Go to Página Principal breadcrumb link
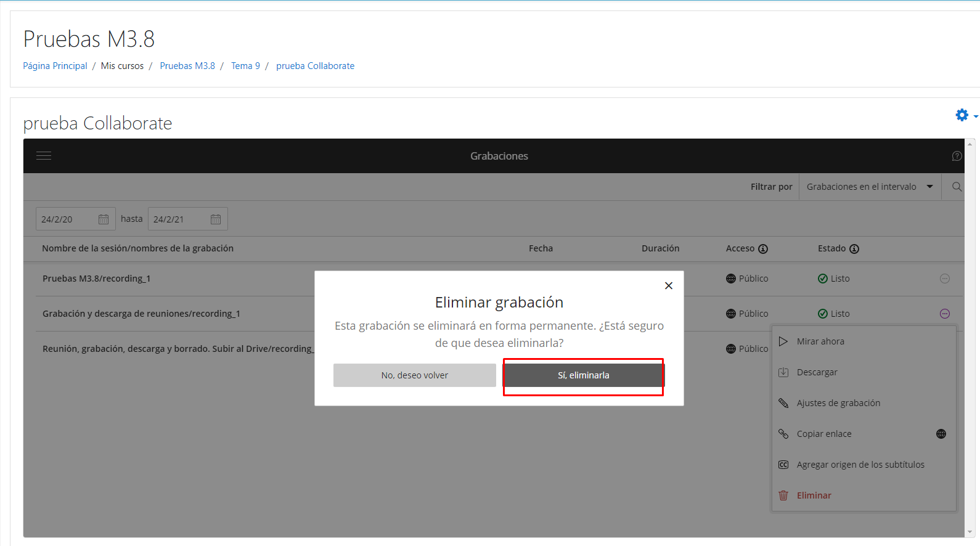The height and width of the screenshot is (546, 980). point(55,66)
